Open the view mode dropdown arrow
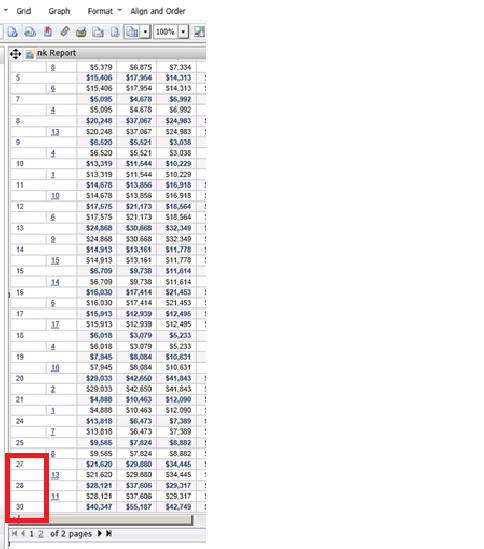The image size is (484, 549). pyautogui.click(x=145, y=32)
